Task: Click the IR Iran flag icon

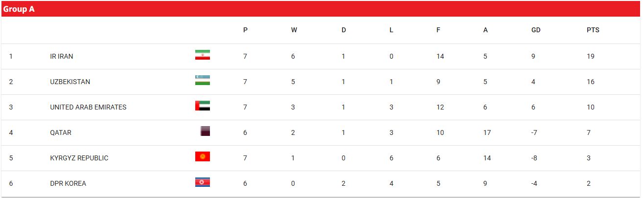Action: [x=202, y=55]
